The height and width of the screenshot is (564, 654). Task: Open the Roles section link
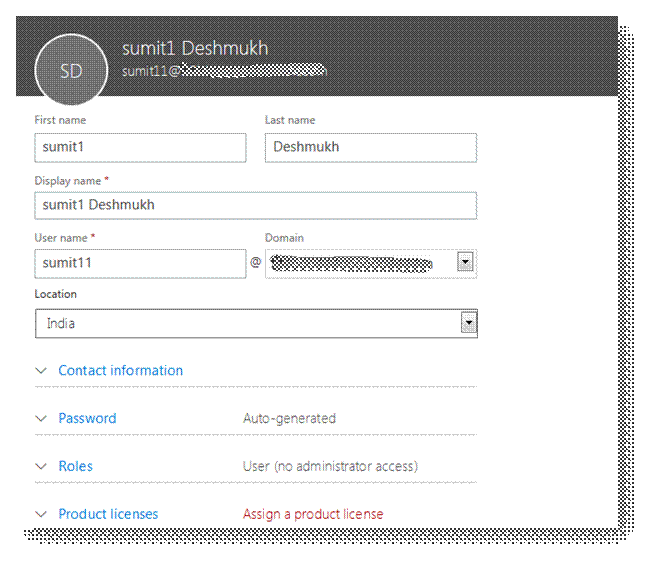point(75,466)
